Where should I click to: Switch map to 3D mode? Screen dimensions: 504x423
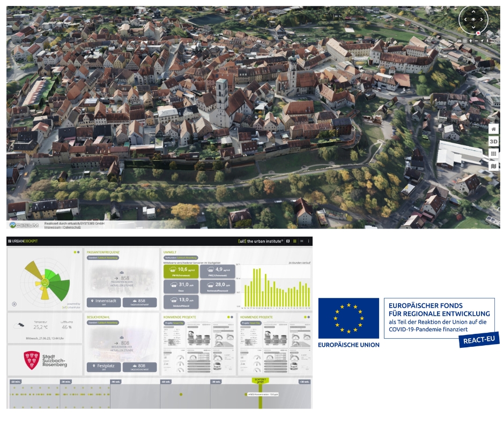tap(493, 142)
